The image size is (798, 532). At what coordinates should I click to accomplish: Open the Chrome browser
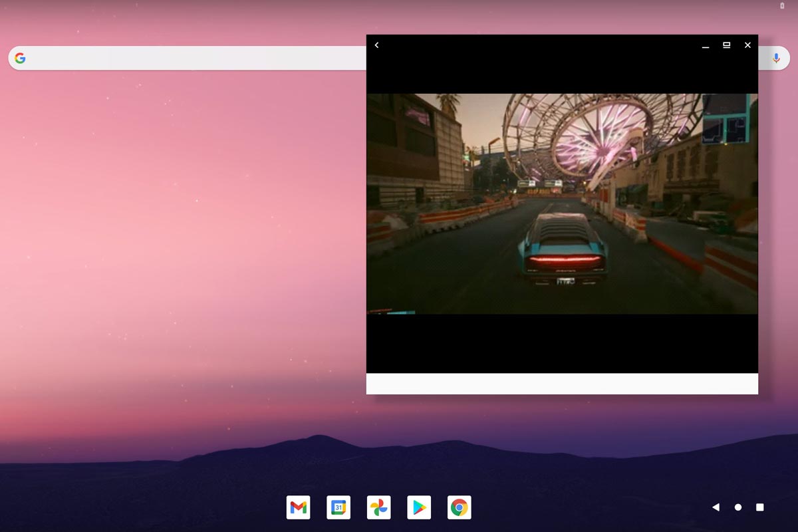459,507
